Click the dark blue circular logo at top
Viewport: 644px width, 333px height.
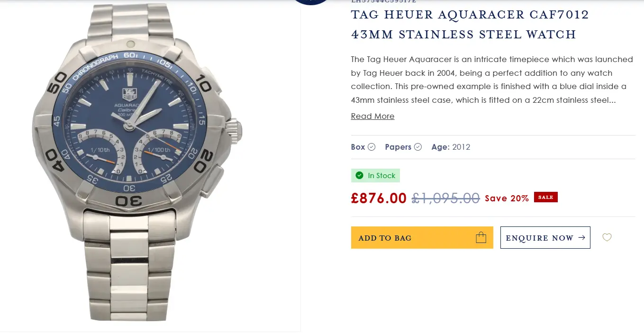pyautogui.click(x=311, y=2)
